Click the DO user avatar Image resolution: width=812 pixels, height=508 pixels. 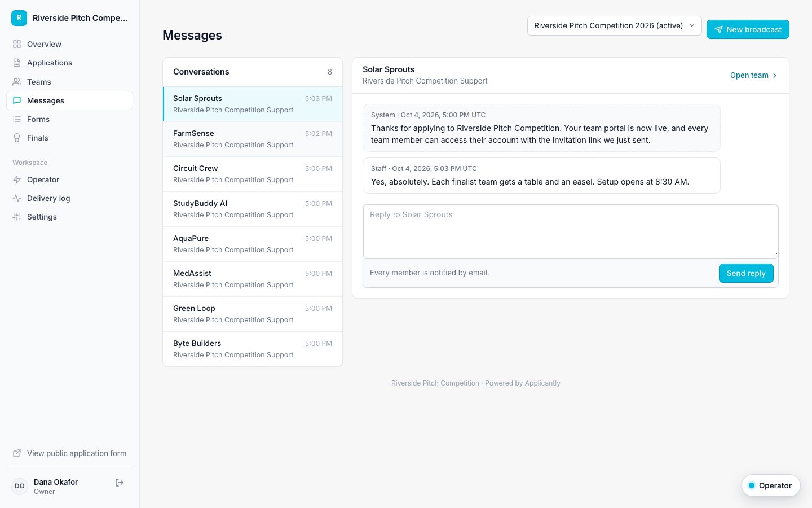pos(20,486)
